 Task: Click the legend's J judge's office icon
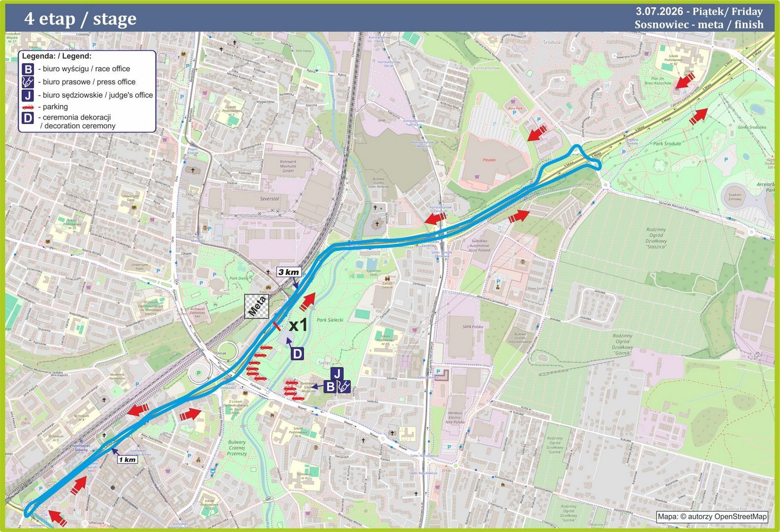click(28, 95)
